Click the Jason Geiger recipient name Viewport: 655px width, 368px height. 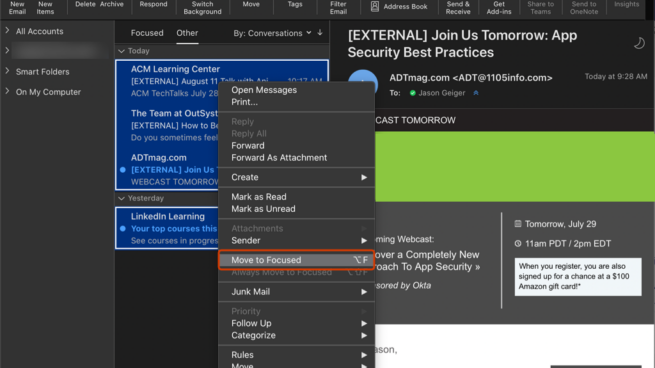tap(442, 93)
